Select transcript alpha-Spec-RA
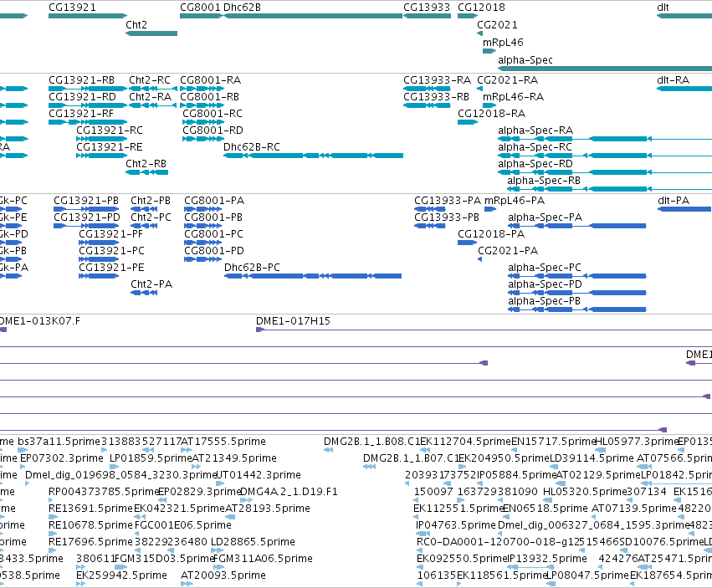Screen dimensions: 712x588 point(535,130)
